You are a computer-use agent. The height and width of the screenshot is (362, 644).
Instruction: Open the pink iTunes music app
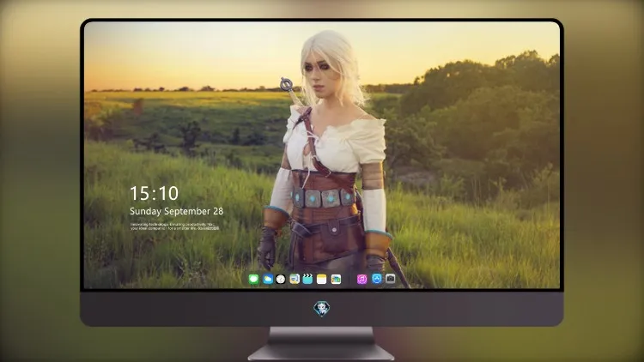tap(361, 280)
